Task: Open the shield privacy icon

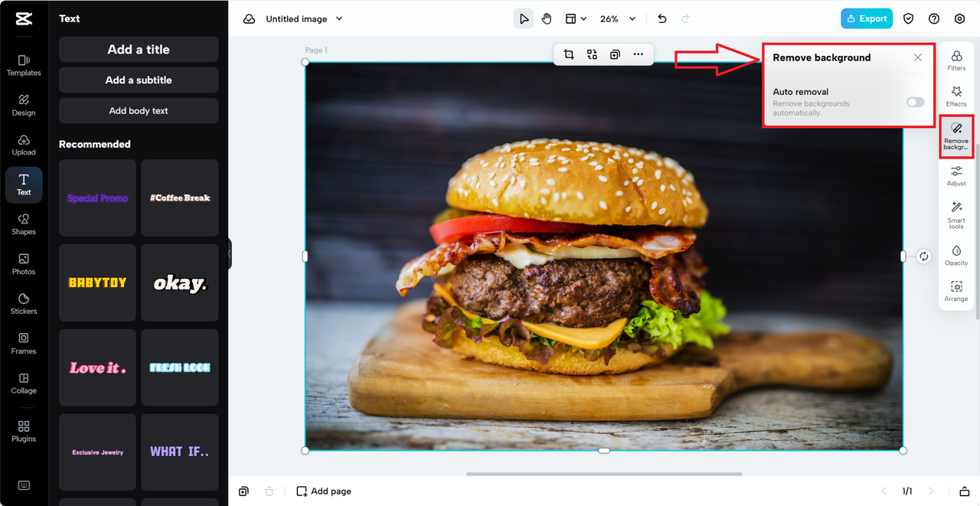Action: tap(909, 19)
